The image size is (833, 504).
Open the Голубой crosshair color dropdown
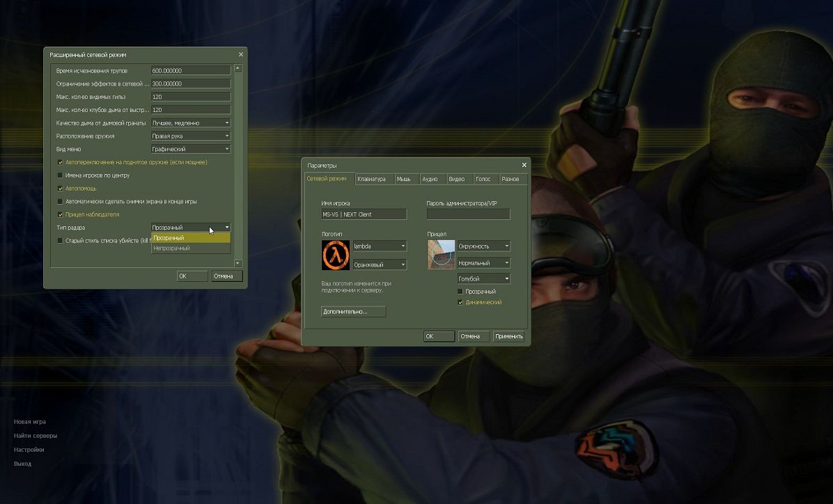(483, 279)
